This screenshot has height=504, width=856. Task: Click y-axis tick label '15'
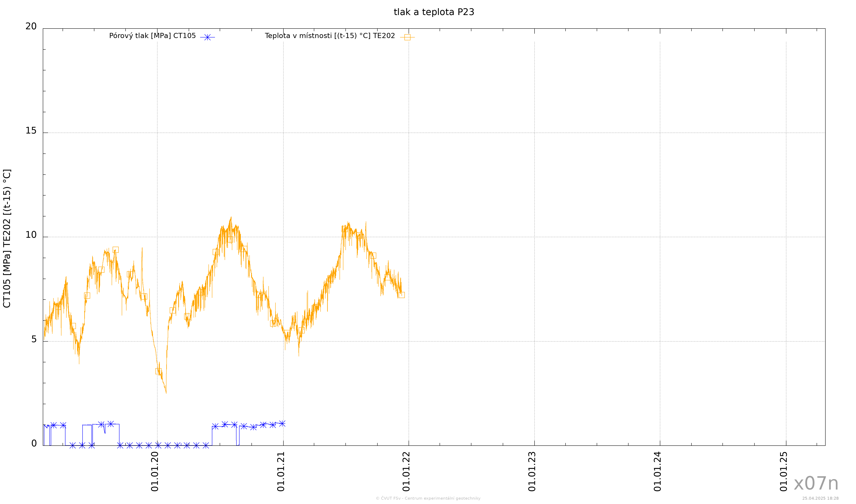[31, 131]
